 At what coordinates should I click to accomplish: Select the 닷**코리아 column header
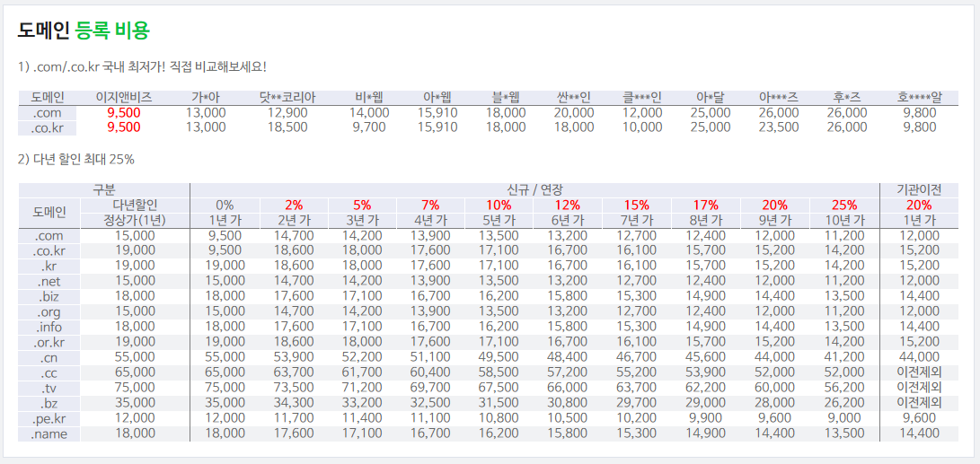click(x=287, y=98)
